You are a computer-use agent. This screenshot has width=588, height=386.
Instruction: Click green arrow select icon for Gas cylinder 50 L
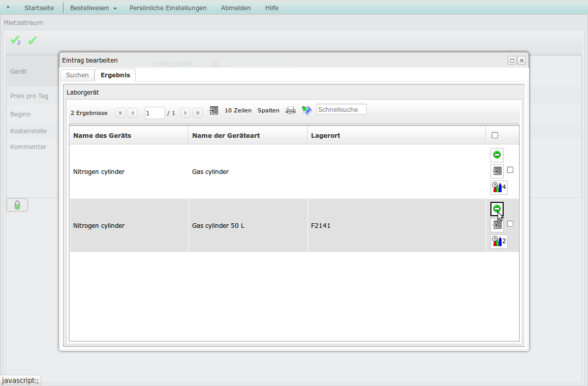(x=497, y=209)
